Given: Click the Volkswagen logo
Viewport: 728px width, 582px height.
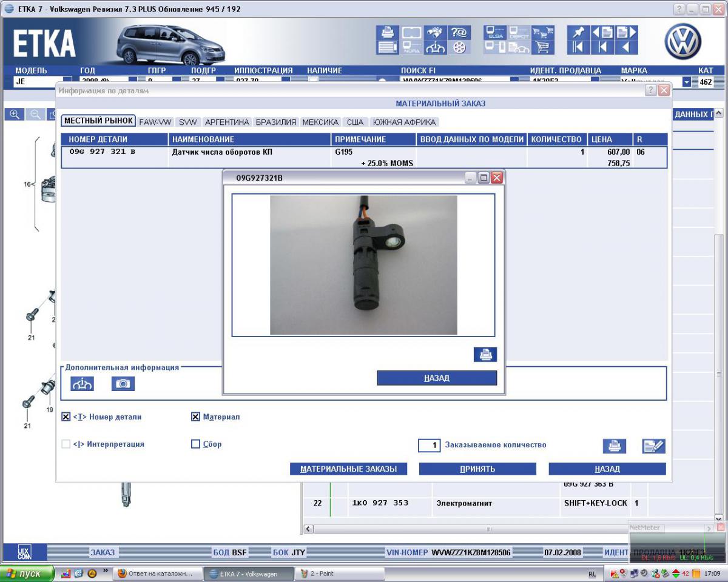Looking at the screenshot, I should (x=683, y=42).
